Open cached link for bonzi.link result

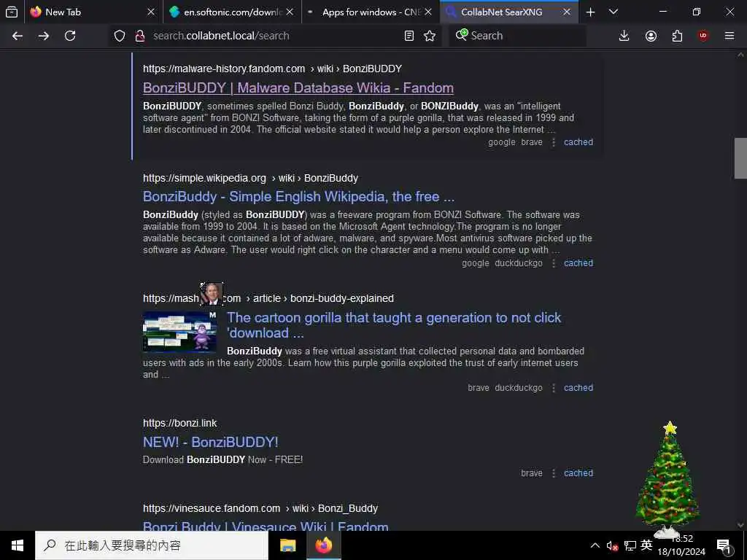pyautogui.click(x=578, y=472)
